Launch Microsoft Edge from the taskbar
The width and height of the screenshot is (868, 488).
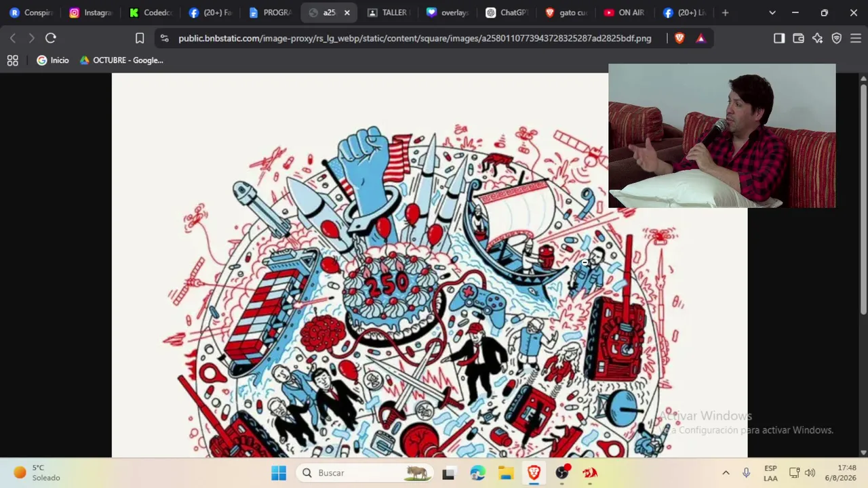click(x=477, y=472)
